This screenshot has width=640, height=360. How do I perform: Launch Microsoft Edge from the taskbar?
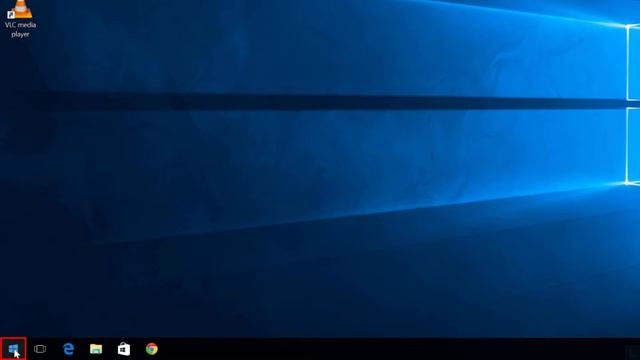(x=68, y=349)
